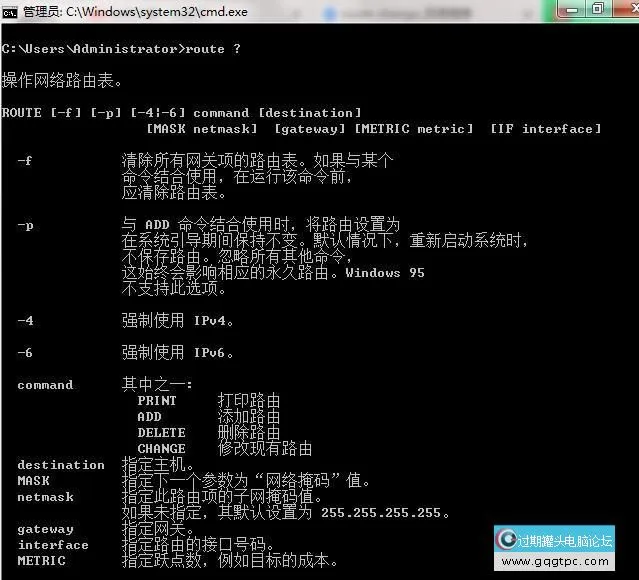Click the 'gateway' parameter label
This screenshot has width=639, height=580.
pyautogui.click(x=45, y=529)
